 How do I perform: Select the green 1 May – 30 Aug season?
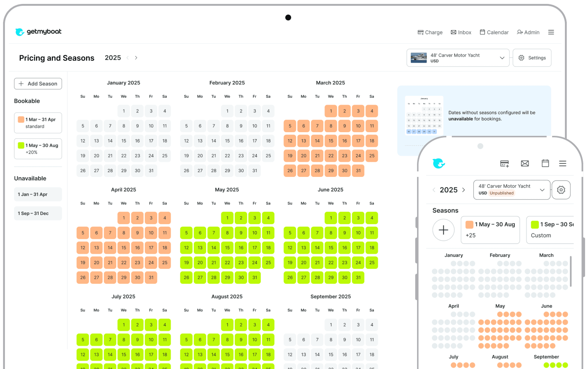(38, 149)
